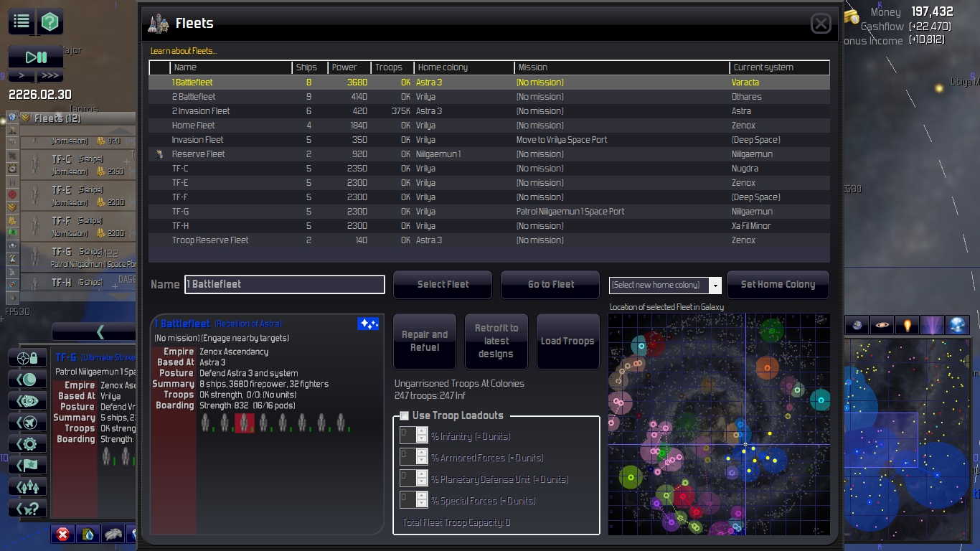Click the cycle military ships jet icon
The image size is (980, 551).
point(27,422)
